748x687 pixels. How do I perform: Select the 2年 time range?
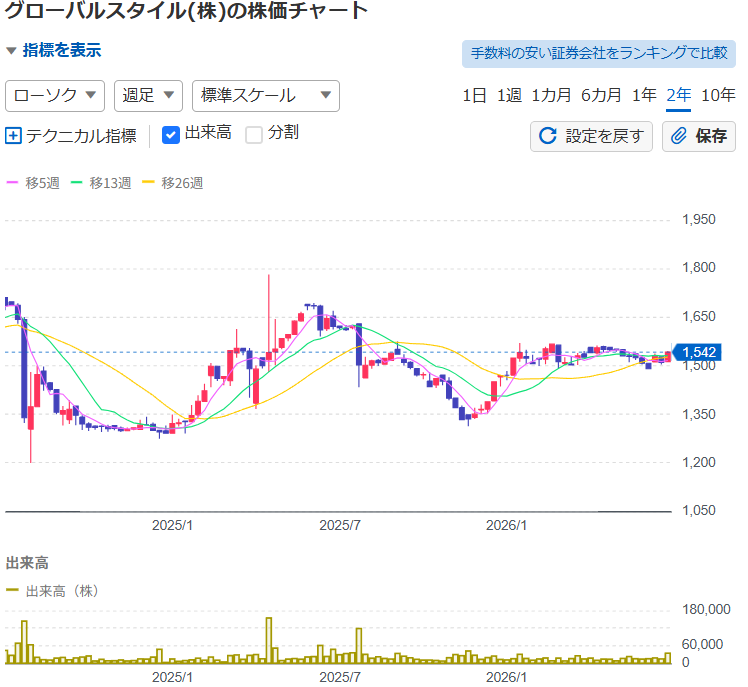click(x=678, y=95)
